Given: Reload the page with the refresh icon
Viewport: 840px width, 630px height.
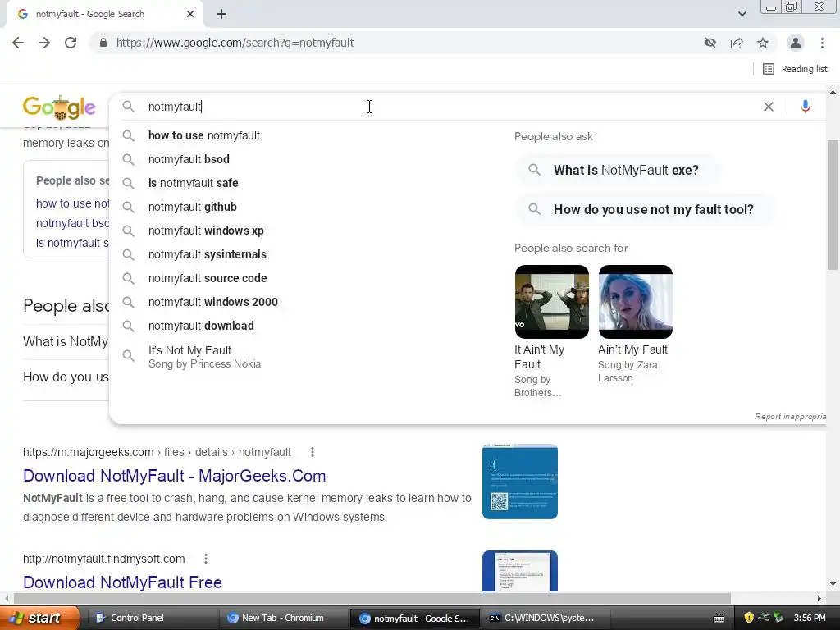Looking at the screenshot, I should click(x=71, y=43).
